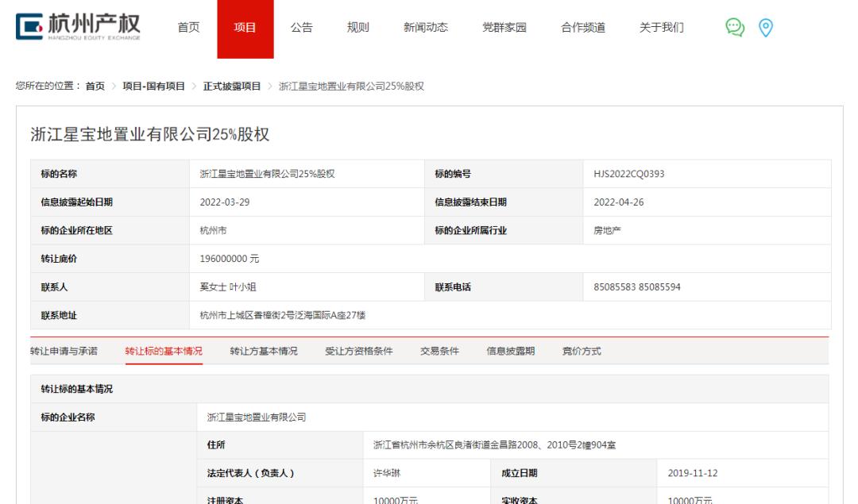The height and width of the screenshot is (504, 858).
Task: Open the 规则 nav menu item
Action: pyautogui.click(x=357, y=27)
